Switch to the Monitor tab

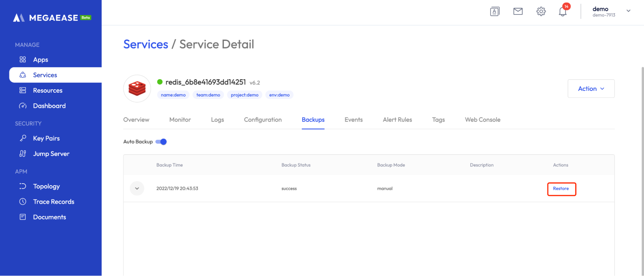(x=180, y=120)
